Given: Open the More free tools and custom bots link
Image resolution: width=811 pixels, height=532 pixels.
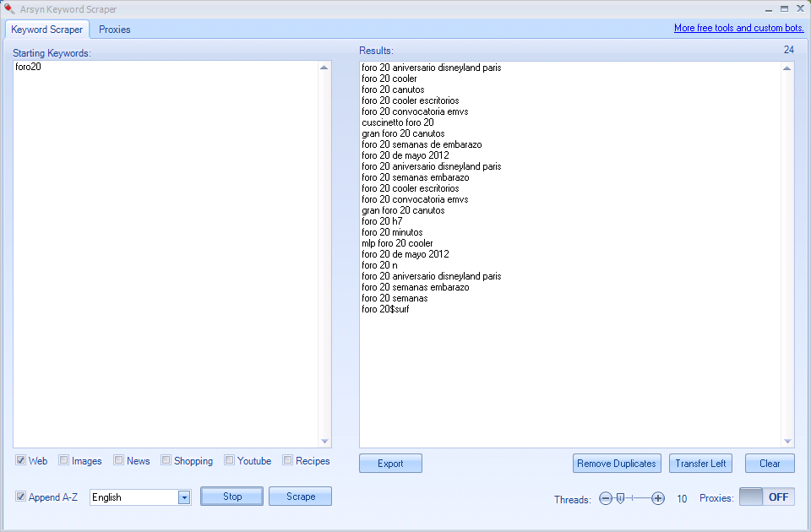Looking at the screenshot, I should 738,27.
